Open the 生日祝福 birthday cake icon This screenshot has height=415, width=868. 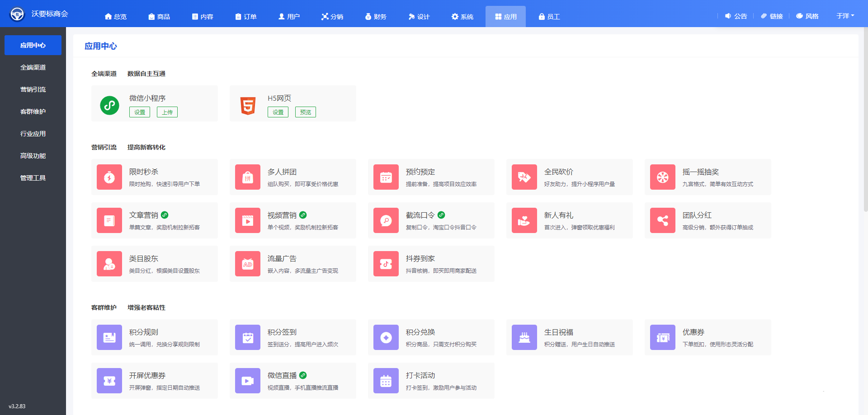[524, 337]
